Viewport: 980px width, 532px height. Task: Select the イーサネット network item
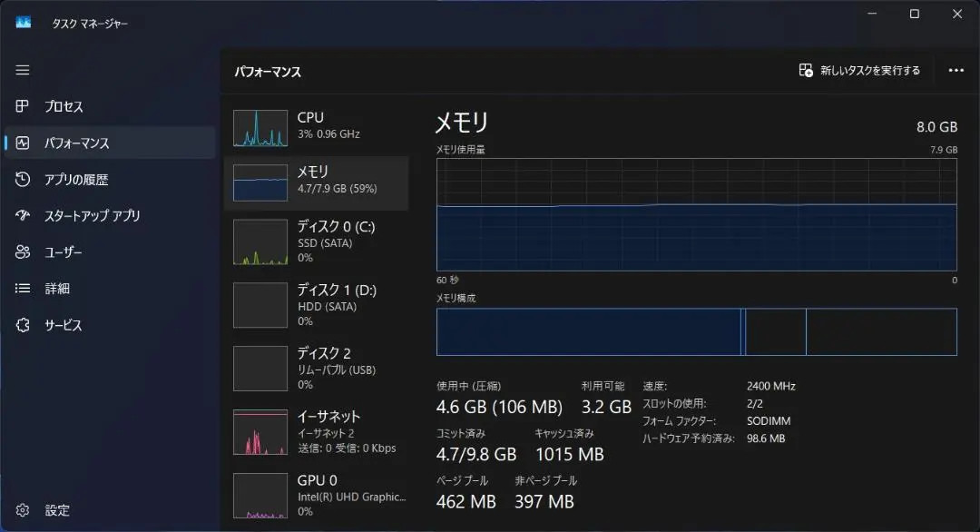317,432
